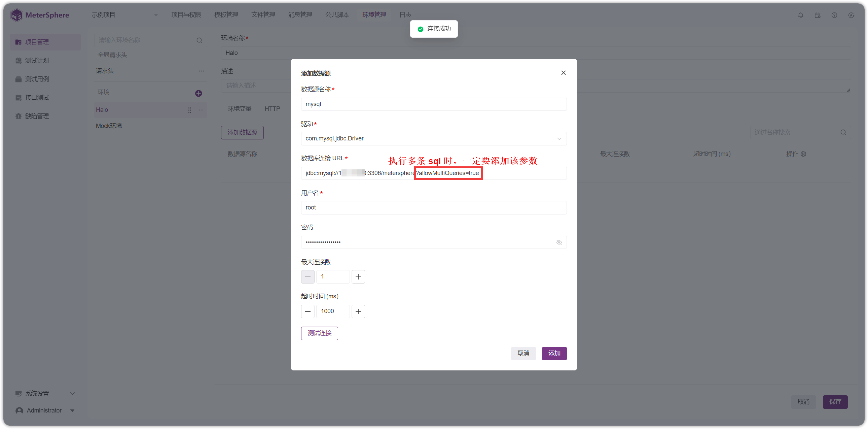Click the 保存 button at page bottom
Screen dimensions: 868x429
click(x=835, y=402)
